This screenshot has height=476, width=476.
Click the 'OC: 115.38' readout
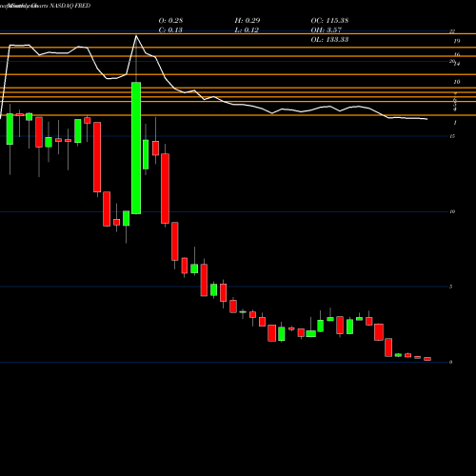[x=329, y=20]
